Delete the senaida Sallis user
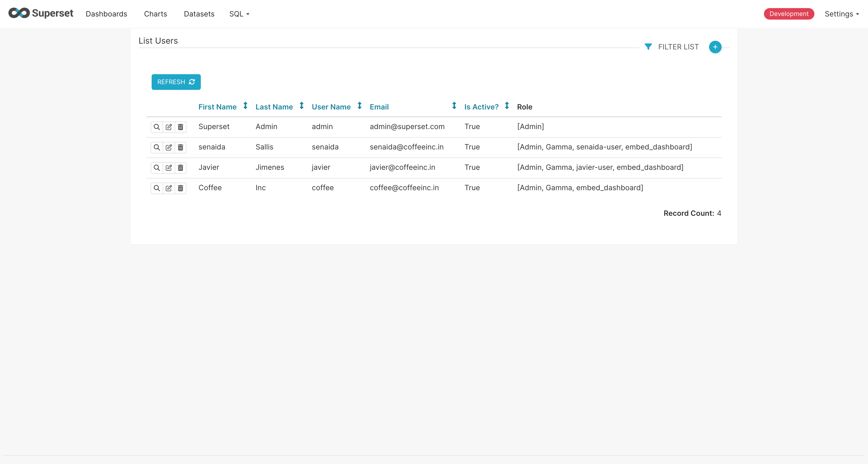Viewport: 868px width, 464px height. 181,147
